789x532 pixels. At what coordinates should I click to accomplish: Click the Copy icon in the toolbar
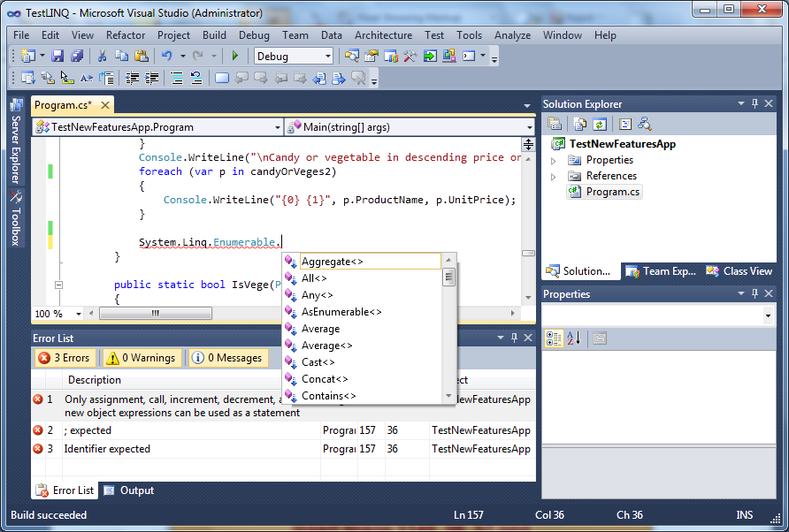point(121,56)
